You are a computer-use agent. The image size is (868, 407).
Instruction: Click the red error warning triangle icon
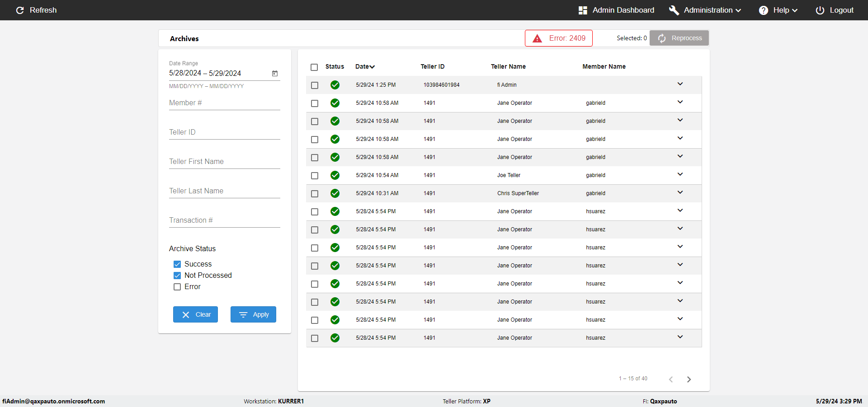point(537,38)
